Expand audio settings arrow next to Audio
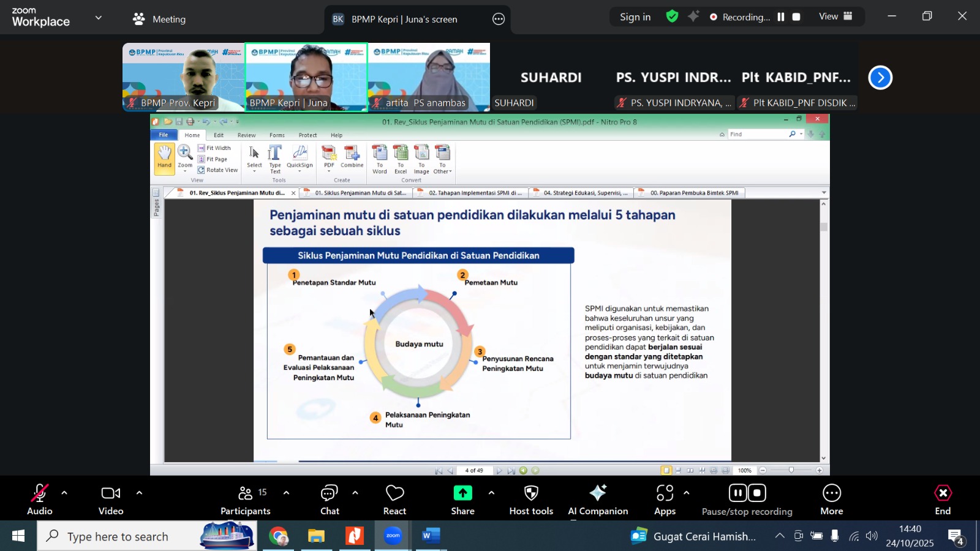This screenshot has height=551, width=980. [64, 493]
